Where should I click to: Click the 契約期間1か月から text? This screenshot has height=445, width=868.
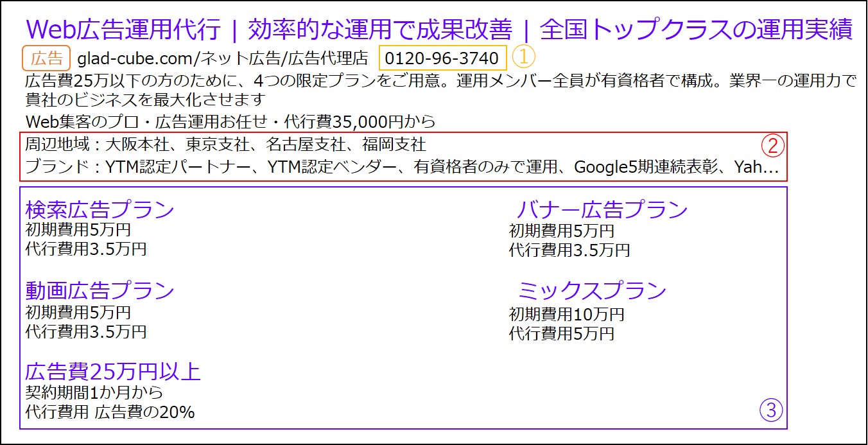pos(94,392)
